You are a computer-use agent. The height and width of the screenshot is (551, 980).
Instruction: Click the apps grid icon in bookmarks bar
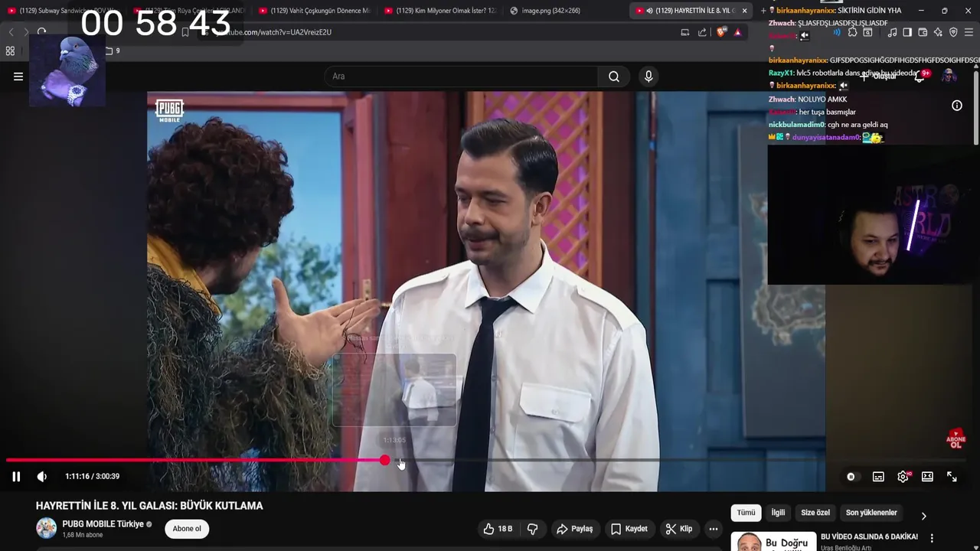click(10, 51)
